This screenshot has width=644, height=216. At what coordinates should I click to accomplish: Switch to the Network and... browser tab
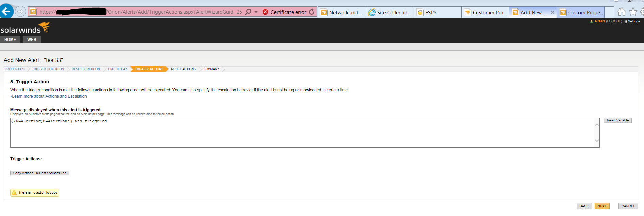(342, 12)
